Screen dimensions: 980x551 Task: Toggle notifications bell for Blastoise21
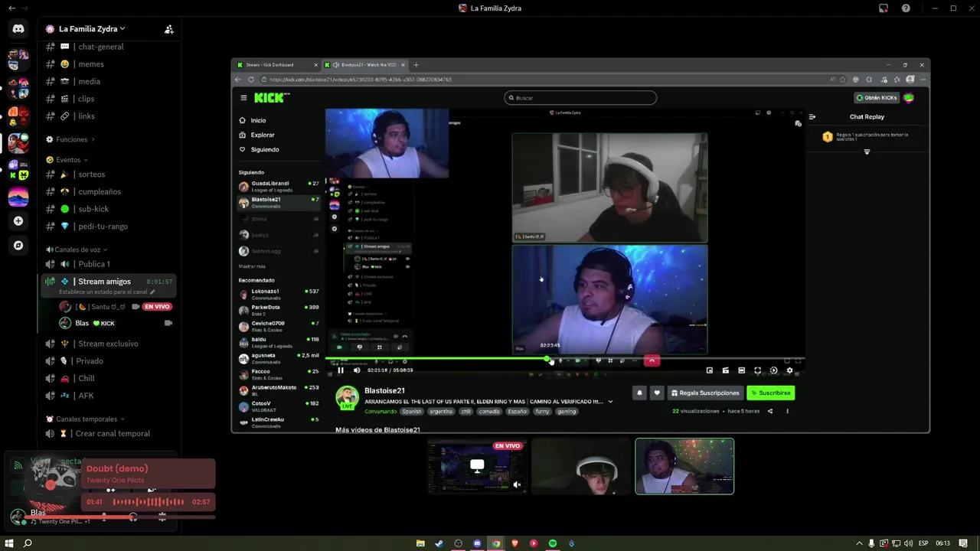tap(639, 393)
